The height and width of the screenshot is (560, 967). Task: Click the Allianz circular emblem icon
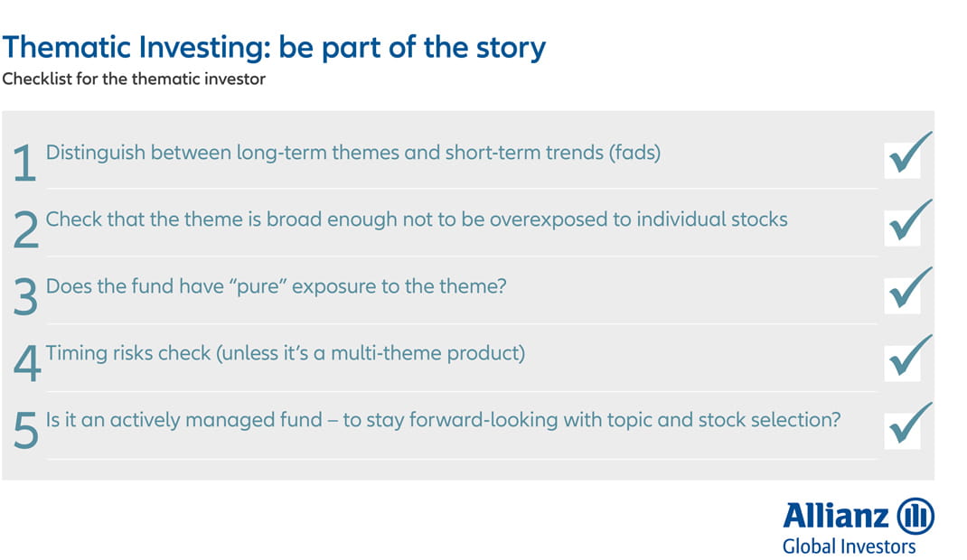(x=915, y=516)
